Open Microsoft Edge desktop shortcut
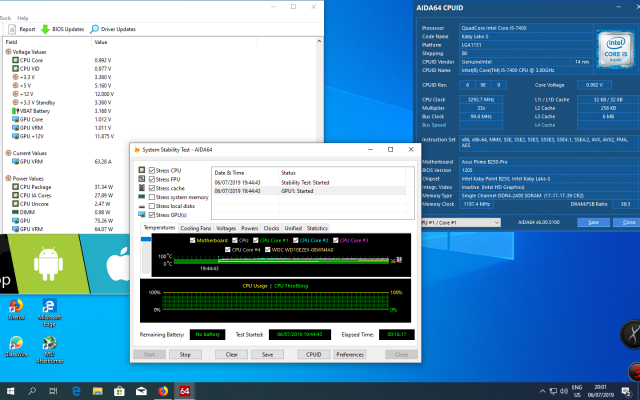 point(49,313)
